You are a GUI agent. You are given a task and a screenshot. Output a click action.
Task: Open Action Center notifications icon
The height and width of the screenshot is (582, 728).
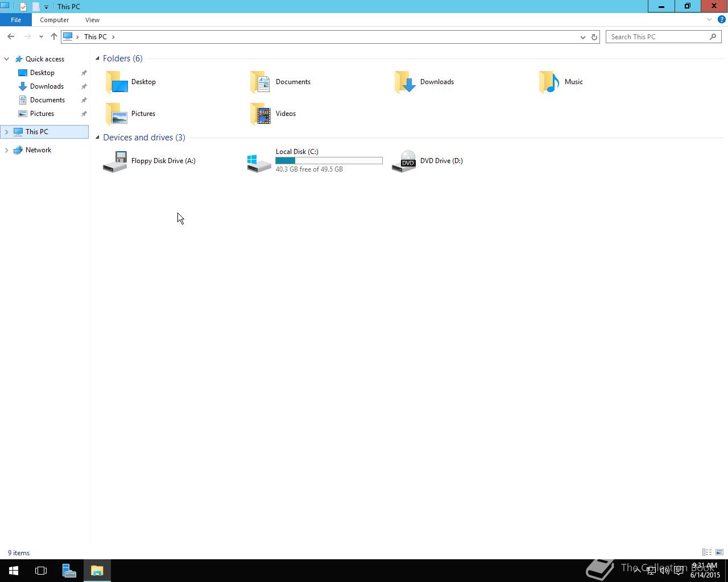click(679, 571)
